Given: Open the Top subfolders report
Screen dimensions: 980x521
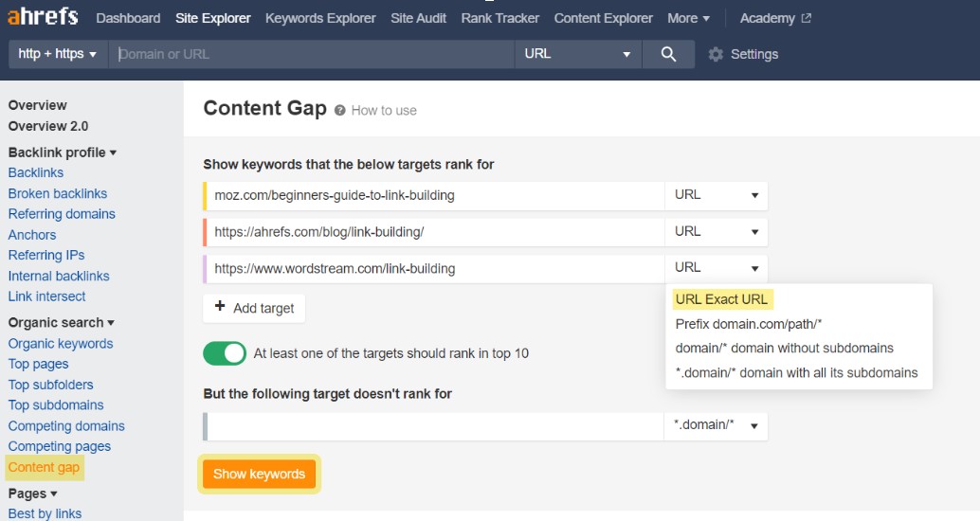Looking at the screenshot, I should tap(50, 385).
